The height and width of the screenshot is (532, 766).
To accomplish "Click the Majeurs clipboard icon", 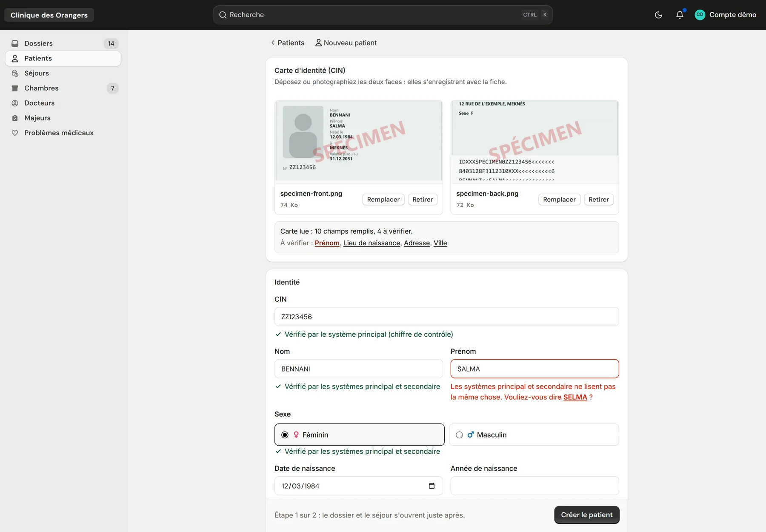I will [x=15, y=118].
